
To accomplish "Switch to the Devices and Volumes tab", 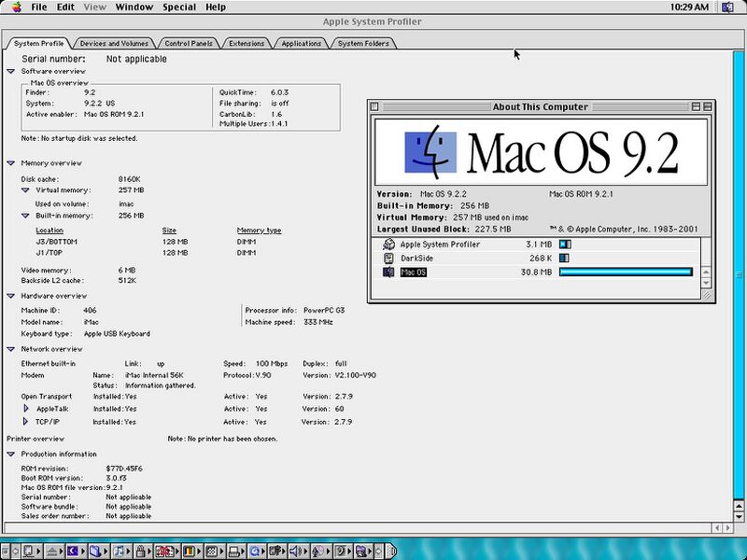I will click(114, 43).
